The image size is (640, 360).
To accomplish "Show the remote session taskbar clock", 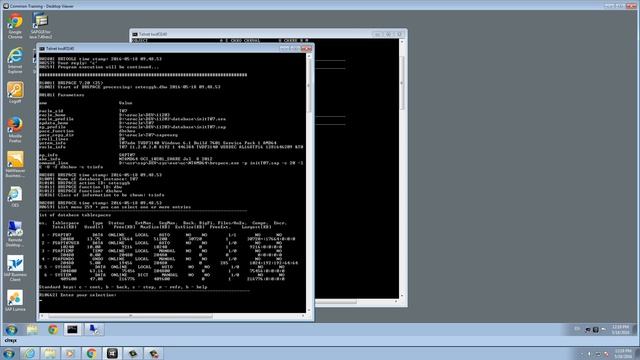I will pyautogui.click(x=620, y=329).
